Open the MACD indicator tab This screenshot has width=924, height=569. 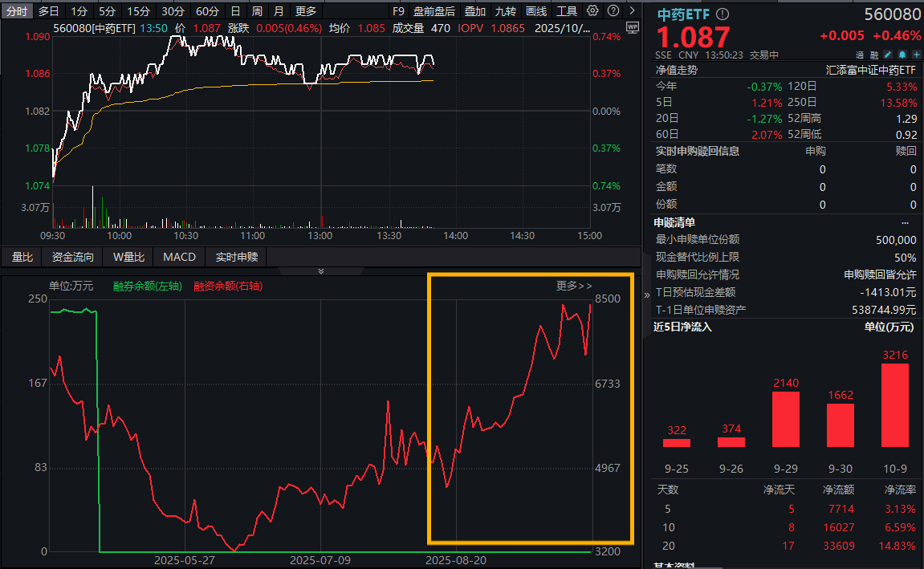[179, 257]
